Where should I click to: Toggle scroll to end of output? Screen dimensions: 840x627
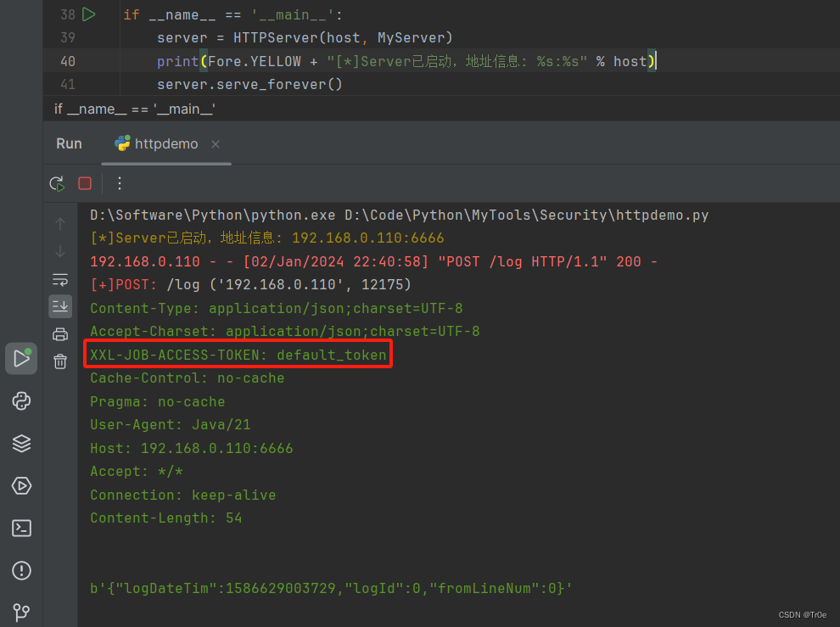click(x=60, y=306)
